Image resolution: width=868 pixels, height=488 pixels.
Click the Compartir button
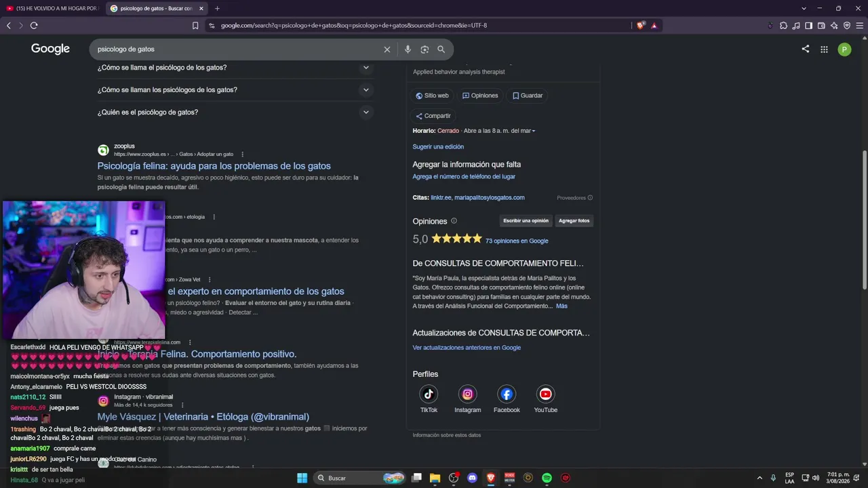click(x=433, y=116)
